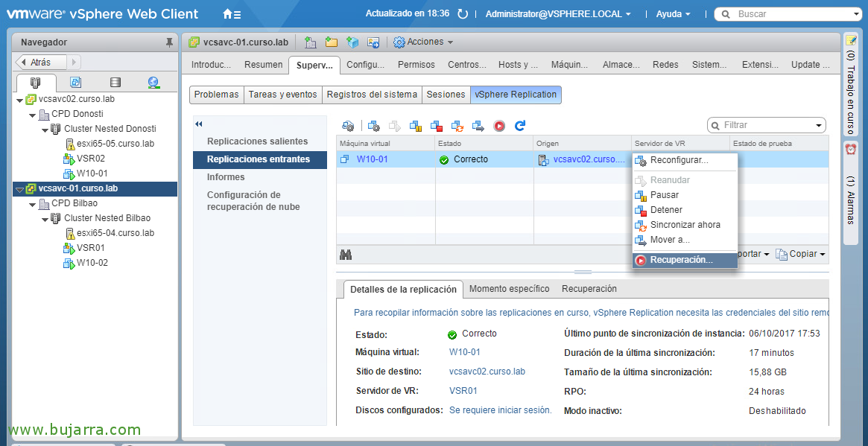Open the Recuperación details tab
868x446 pixels.
coord(589,289)
